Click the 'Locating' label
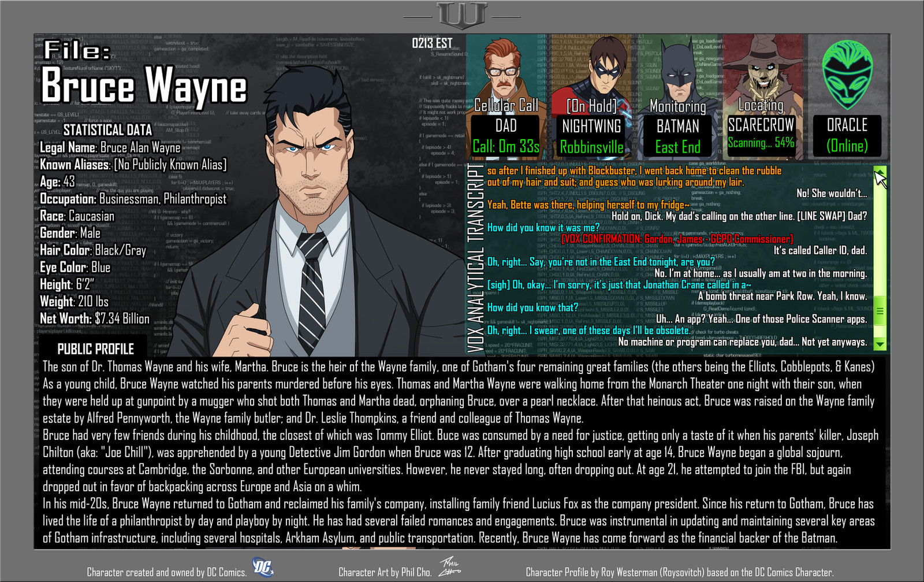The height and width of the screenshot is (582, 924). (761, 105)
